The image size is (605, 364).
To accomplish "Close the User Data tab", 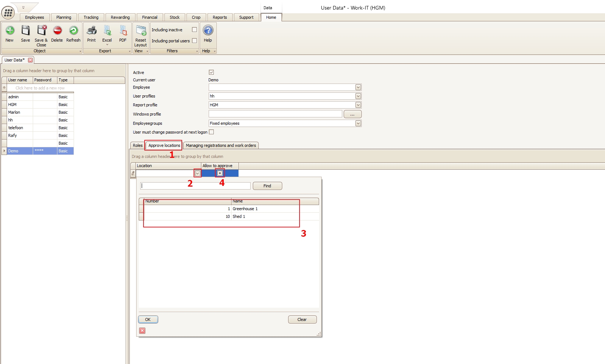I will pos(31,60).
